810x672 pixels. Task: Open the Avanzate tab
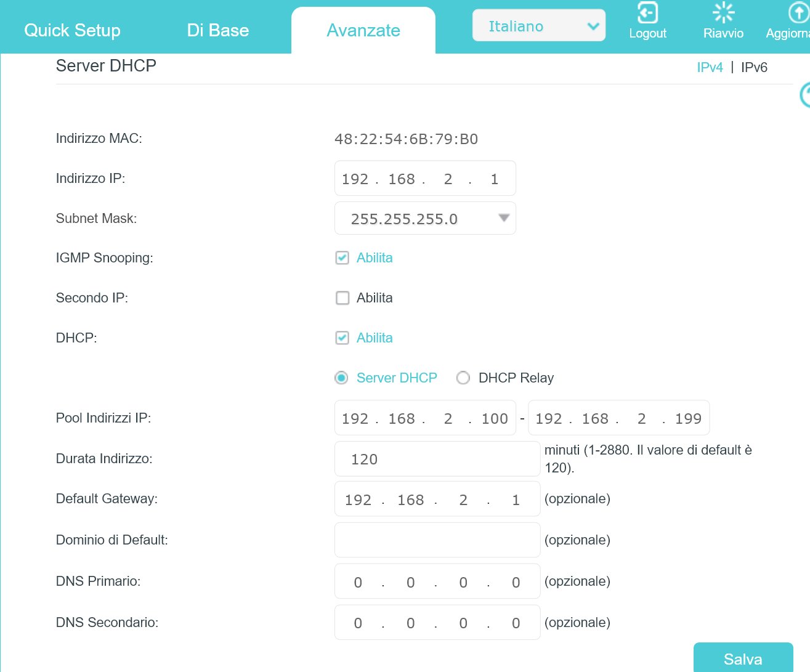click(363, 30)
